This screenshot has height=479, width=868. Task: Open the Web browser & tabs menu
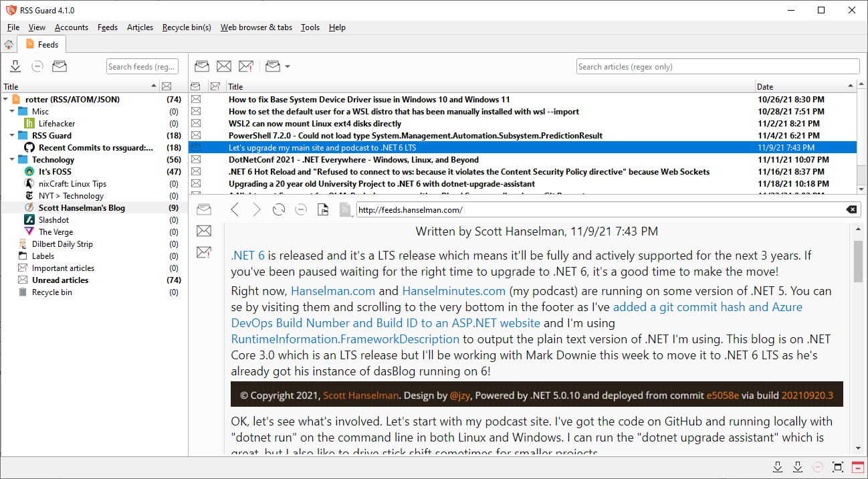click(x=256, y=27)
